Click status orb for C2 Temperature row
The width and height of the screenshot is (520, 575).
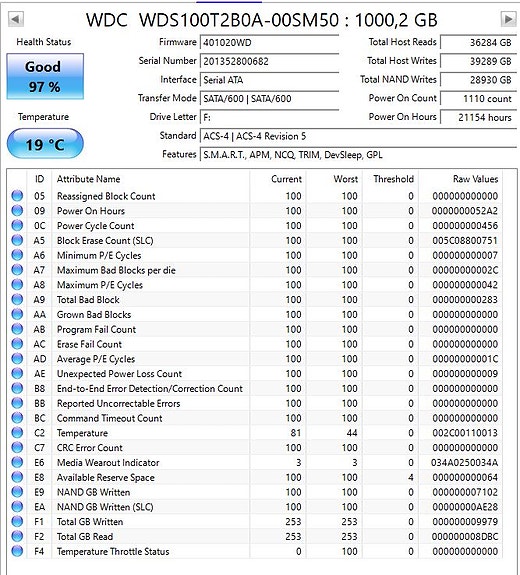(x=17, y=433)
